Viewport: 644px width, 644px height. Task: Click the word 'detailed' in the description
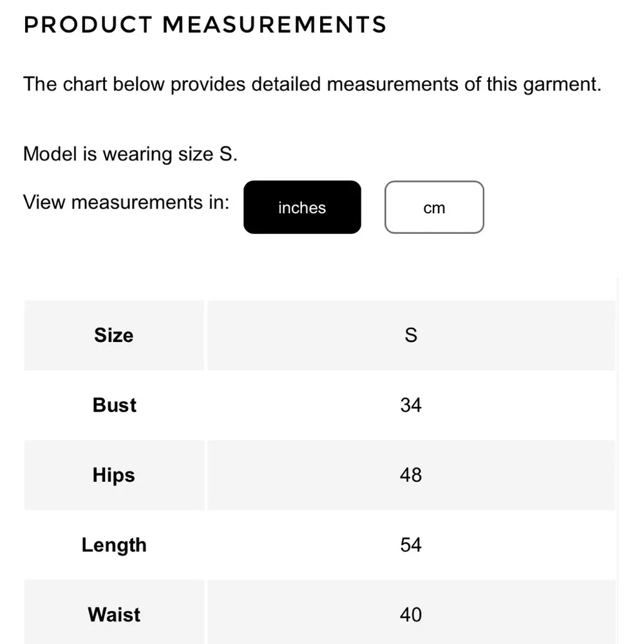click(x=285, y=84)
